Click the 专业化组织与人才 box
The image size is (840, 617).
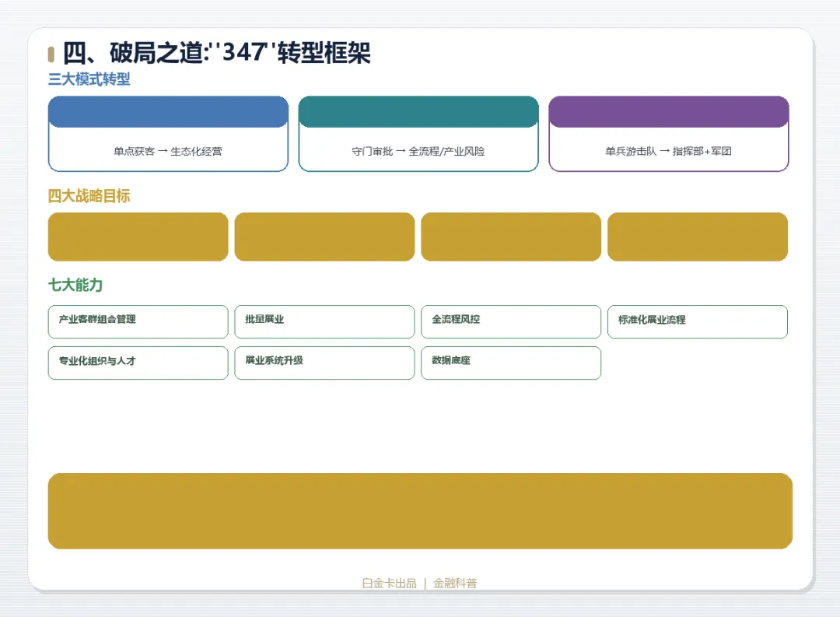click(138, 363)
